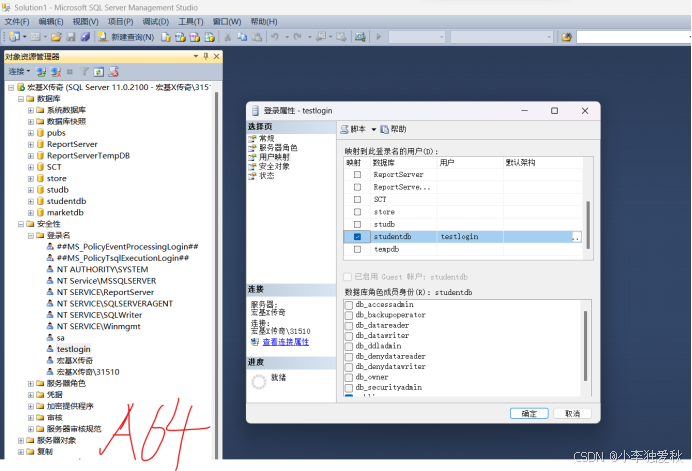
Task: Click the Copy icon in toolbar
Action: (242, 37)
